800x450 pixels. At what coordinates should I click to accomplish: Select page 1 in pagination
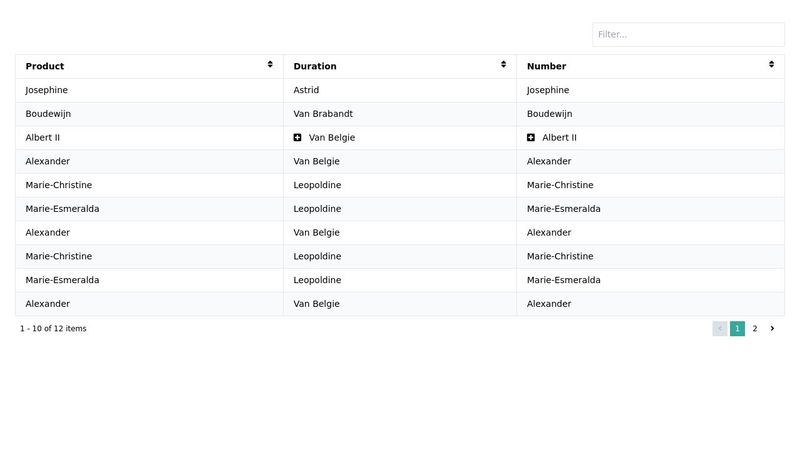[x=737, y=328]
